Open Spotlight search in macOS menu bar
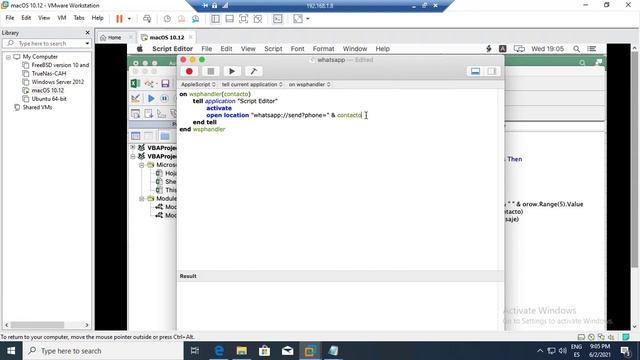 (x=576, y=49)
